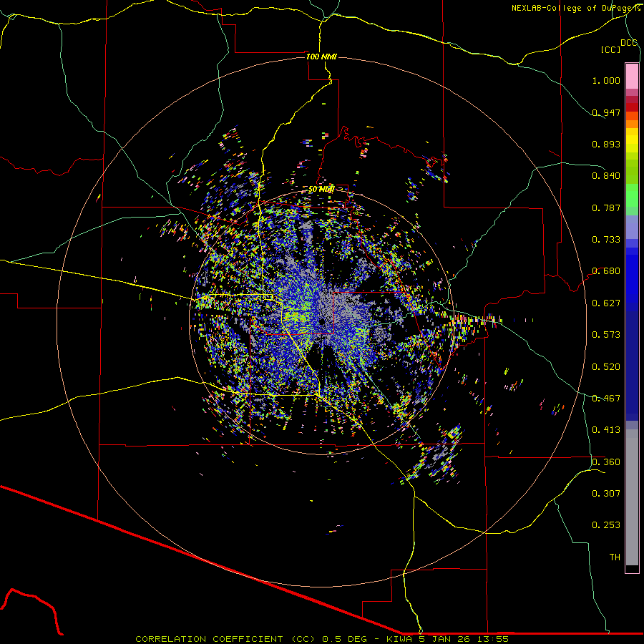Viewport: 644px width, 644px height.
Task: Pick the gray swatch in the color bar
Action: coord(632,497)
